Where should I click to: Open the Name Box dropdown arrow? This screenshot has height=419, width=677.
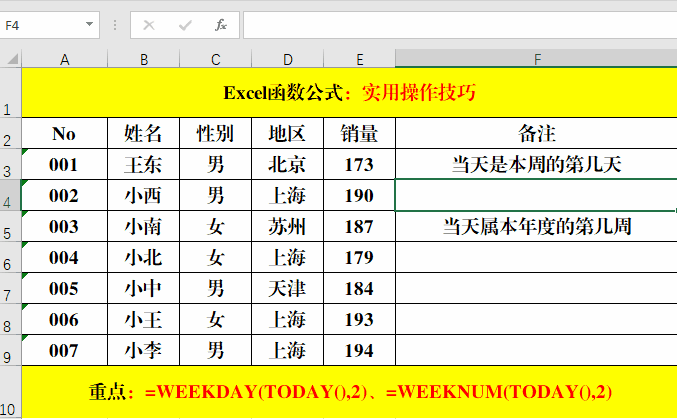[89, 24]
